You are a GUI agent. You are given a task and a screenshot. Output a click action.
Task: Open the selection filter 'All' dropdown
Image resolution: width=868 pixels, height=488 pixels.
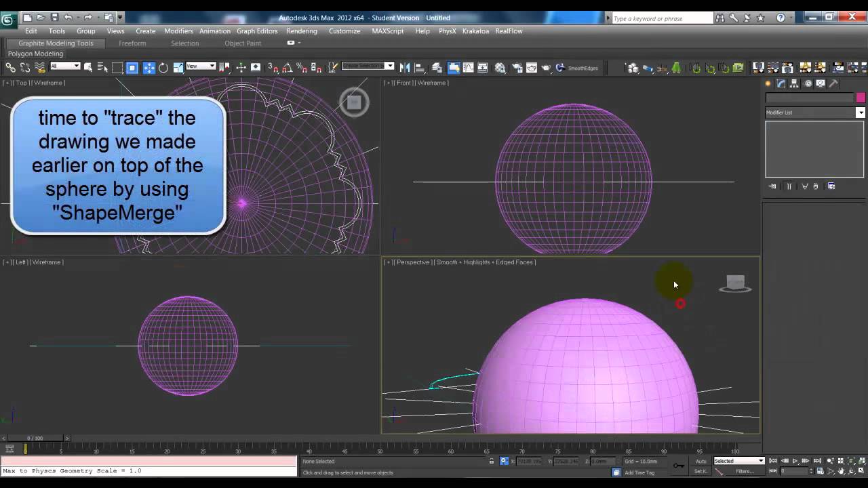point(66,66)
